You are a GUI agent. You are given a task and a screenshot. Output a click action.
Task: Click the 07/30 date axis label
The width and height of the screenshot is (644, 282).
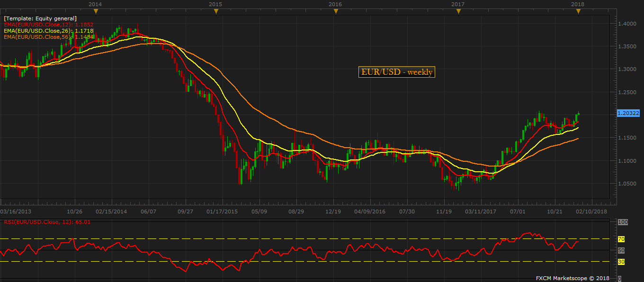point(407,211)
